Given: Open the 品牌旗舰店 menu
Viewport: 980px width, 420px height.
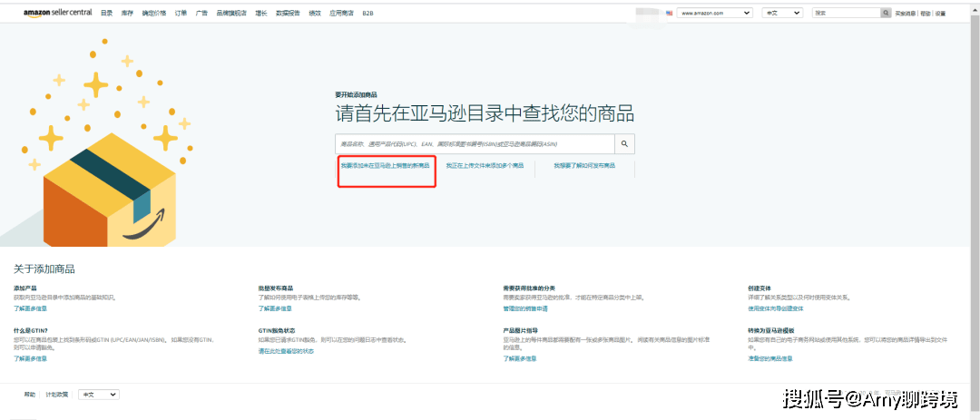Looking at the screenshot, I should pos(231,13).
